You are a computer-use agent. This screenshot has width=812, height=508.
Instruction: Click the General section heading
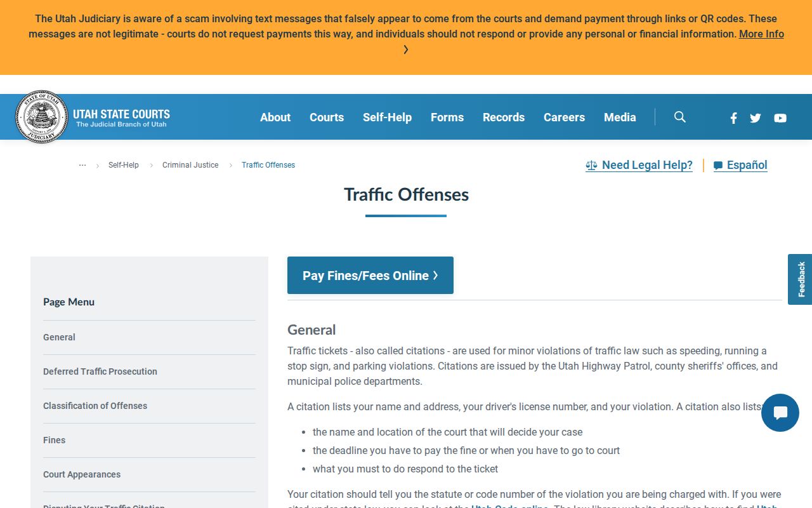311,330
